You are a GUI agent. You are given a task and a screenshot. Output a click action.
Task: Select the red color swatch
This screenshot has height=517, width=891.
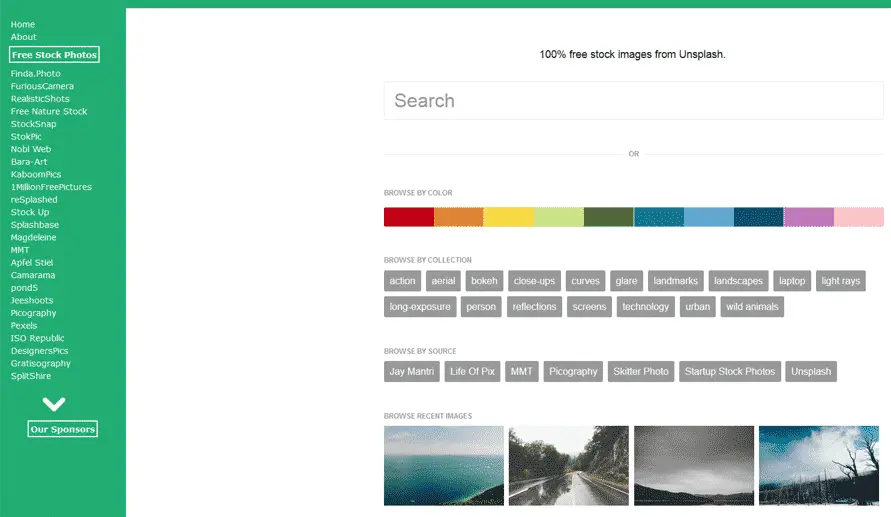[409, 217]
